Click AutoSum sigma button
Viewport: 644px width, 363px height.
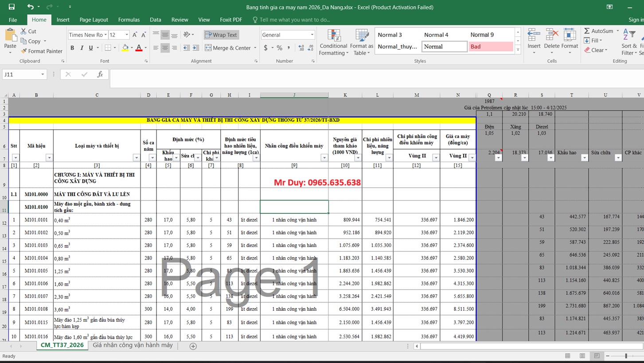[x=598, y=31]
